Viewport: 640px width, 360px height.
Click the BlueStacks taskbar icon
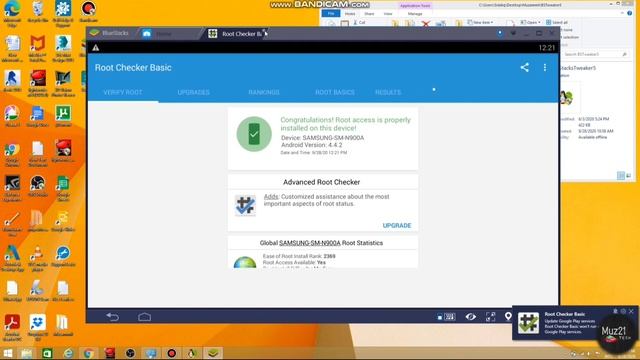tap(213, 353)
